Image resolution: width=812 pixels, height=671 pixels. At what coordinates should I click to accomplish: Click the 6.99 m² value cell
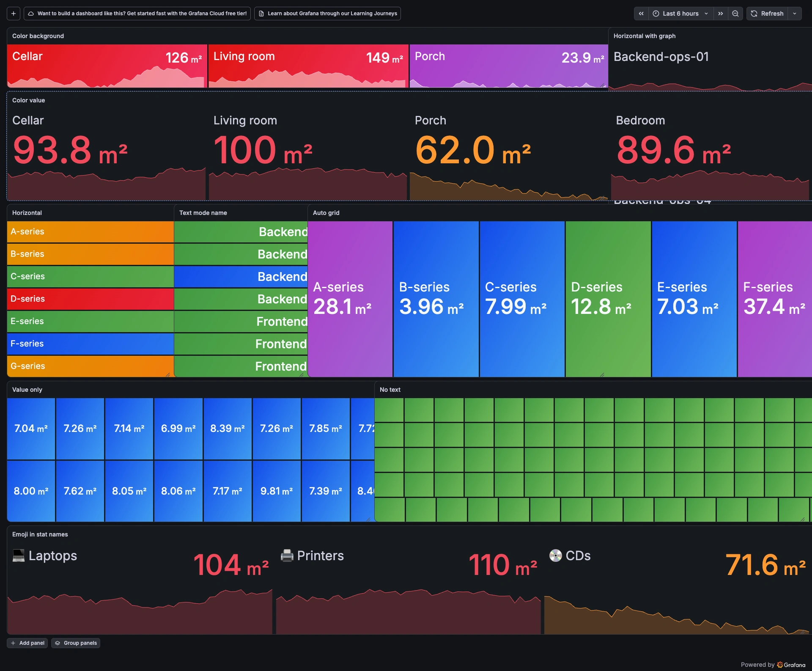(x=178, y=429)
